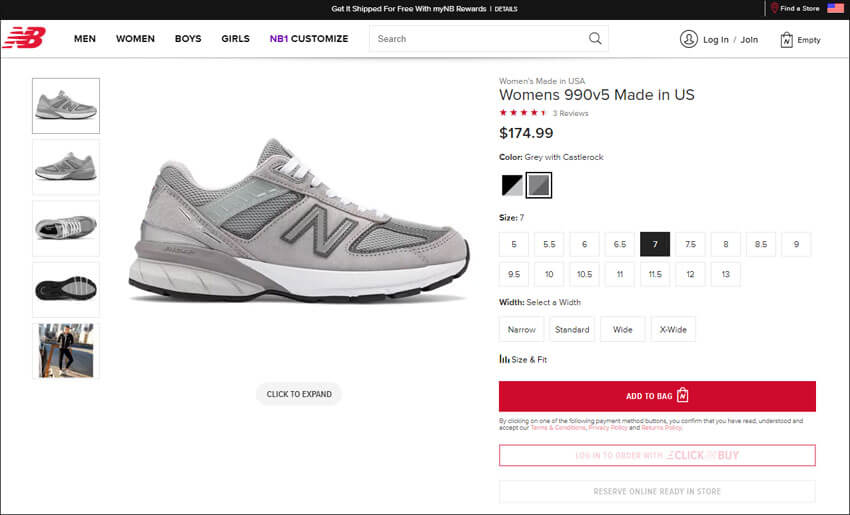Click the New Balance logo

pyautogui.click(x=24, y=38)
